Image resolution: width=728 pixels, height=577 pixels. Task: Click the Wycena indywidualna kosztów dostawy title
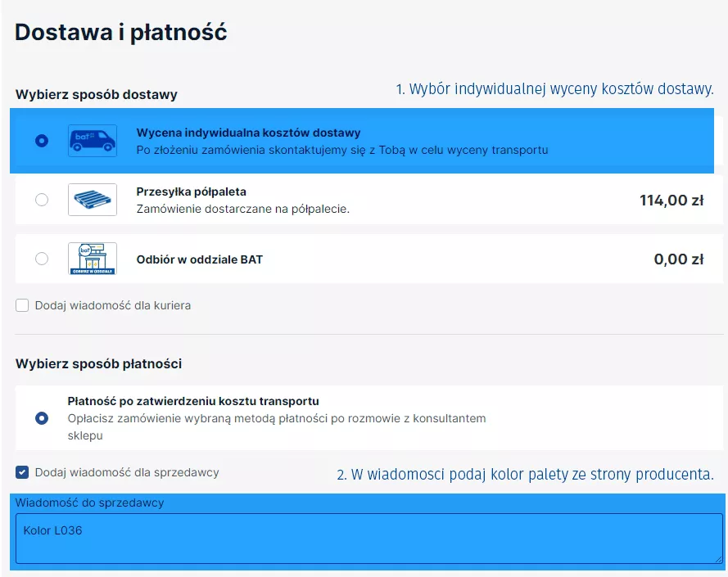248,133
